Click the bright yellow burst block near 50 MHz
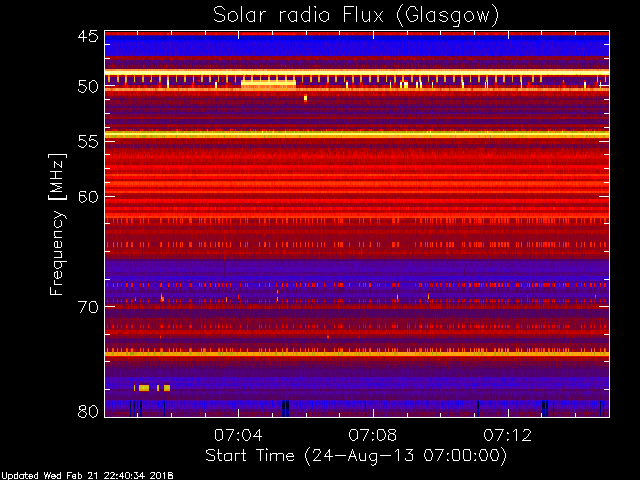The height and width of the screenshot is (480, 640). tap(268, 82)
